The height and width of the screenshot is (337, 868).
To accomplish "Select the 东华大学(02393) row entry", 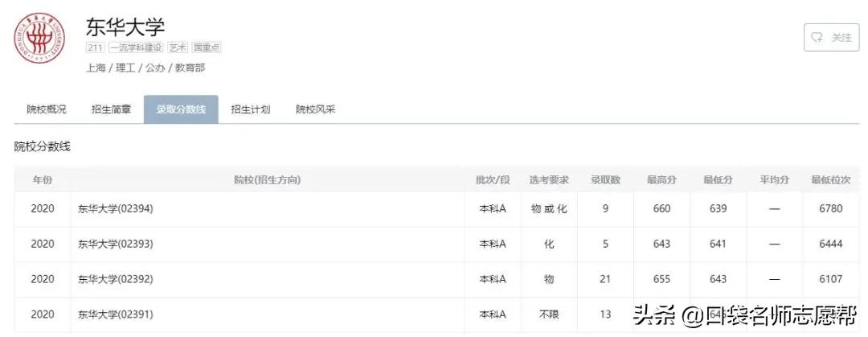I will (116, 244).
